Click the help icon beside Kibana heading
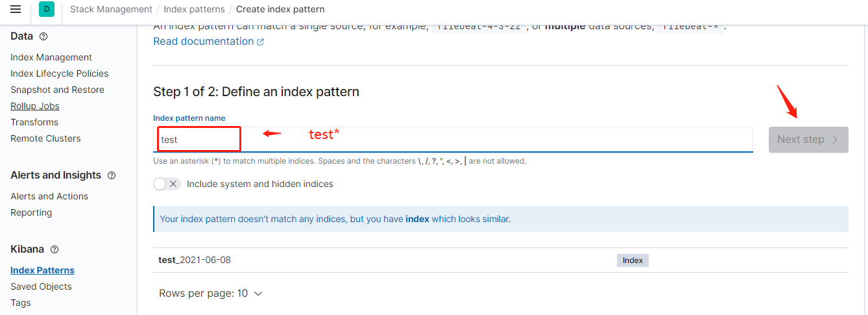This screenshot has width=868, height=315. (x=54, y=249)
